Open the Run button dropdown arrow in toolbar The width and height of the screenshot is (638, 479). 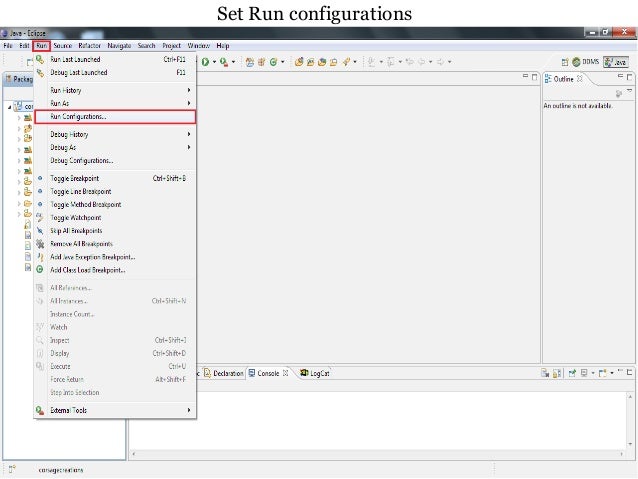214,62
